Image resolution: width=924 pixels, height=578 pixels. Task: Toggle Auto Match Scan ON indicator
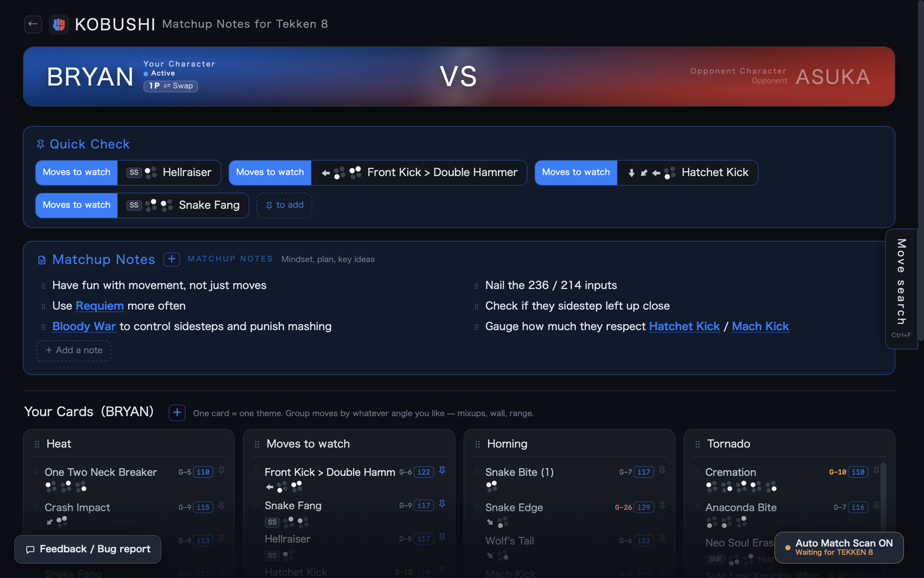839,547
